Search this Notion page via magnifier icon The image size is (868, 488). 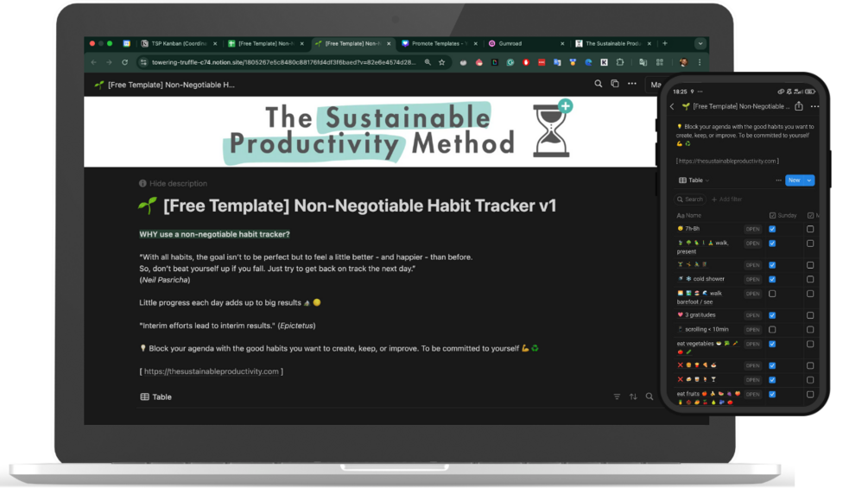click(x=598, y=84)
